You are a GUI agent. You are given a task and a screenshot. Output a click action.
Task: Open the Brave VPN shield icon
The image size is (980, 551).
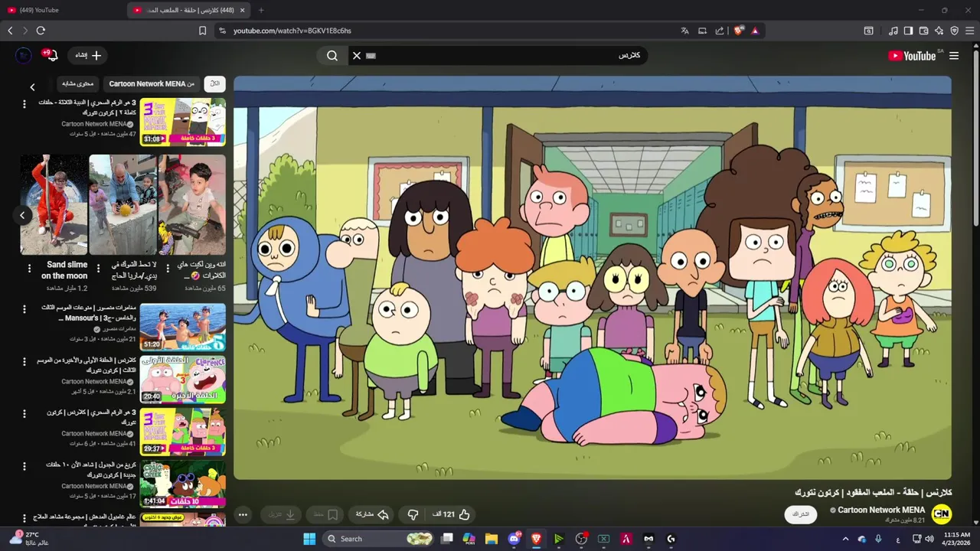tap(954, 31)
